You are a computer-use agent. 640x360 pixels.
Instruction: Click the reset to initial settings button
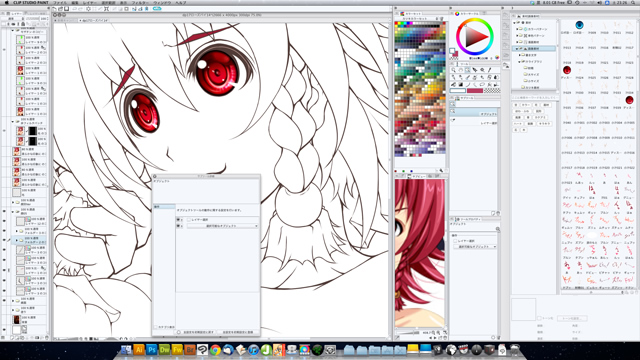(x=196, y=332)
